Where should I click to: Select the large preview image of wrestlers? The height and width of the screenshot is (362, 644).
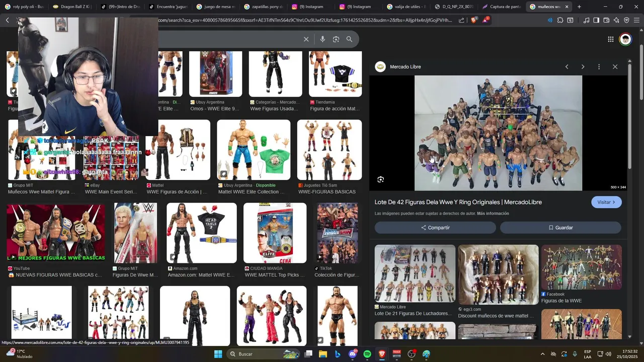(x=498, y=133)
